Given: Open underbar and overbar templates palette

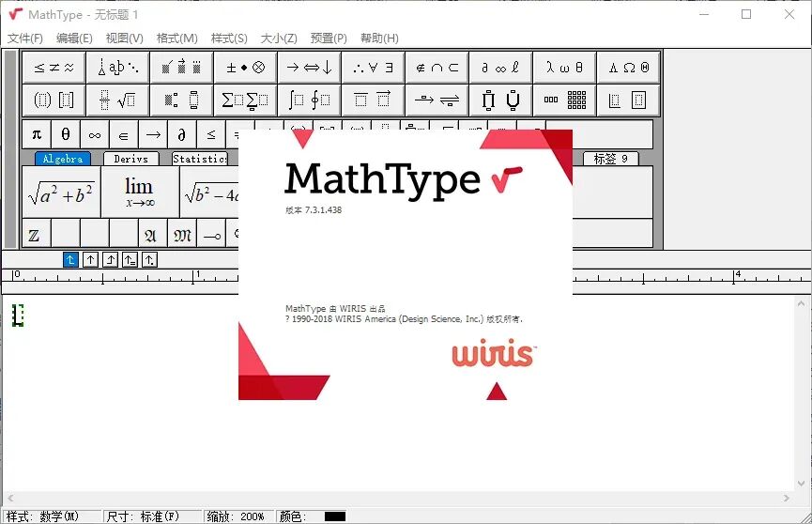Looking at the screenshot, I should tap(373, 100).
